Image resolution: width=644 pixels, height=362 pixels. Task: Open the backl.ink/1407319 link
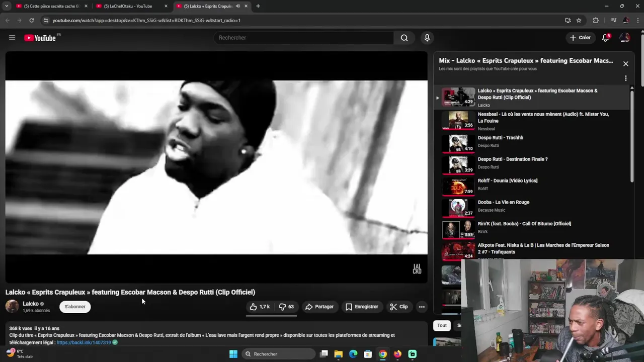click(x=84, y=342)
